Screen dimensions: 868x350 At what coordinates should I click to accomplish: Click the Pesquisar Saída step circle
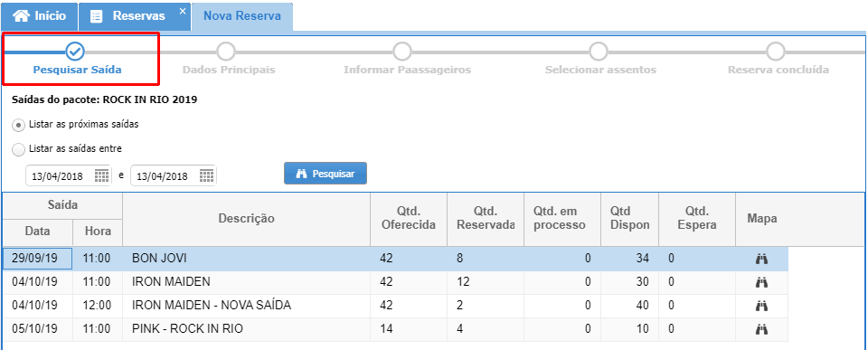(75, 52)
